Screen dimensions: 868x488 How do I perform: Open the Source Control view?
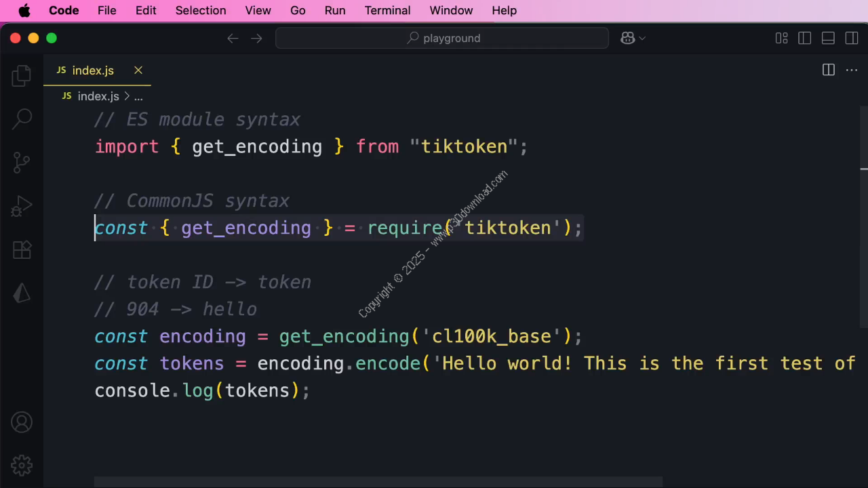[x=22, y=163]
